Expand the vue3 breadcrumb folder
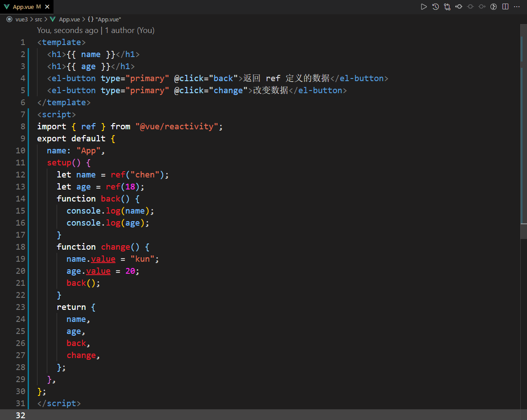The height and width of the screenshot is (420, 527). point(21,20)
